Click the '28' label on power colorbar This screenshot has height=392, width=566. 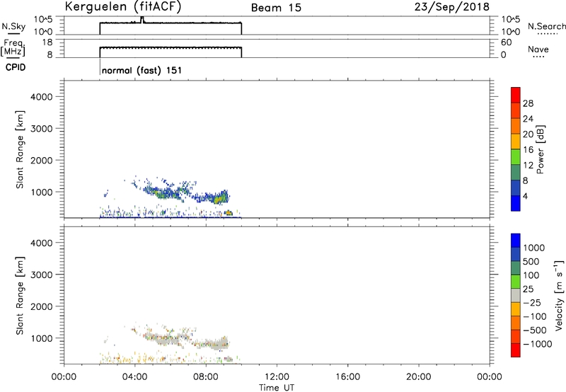[528, 103]
